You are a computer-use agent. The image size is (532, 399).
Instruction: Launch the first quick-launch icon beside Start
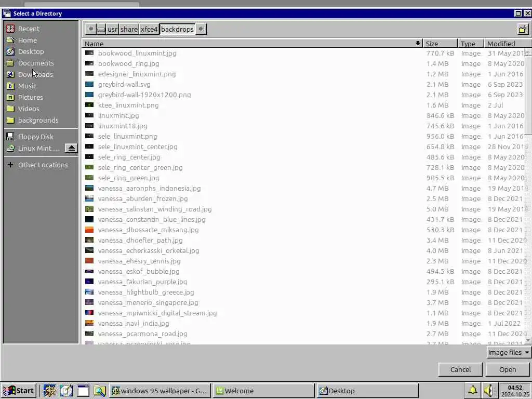point(49,391)
